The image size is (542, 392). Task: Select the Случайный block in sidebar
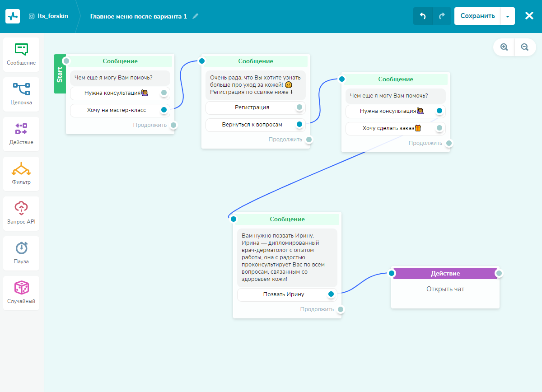(x=21, y=293)
